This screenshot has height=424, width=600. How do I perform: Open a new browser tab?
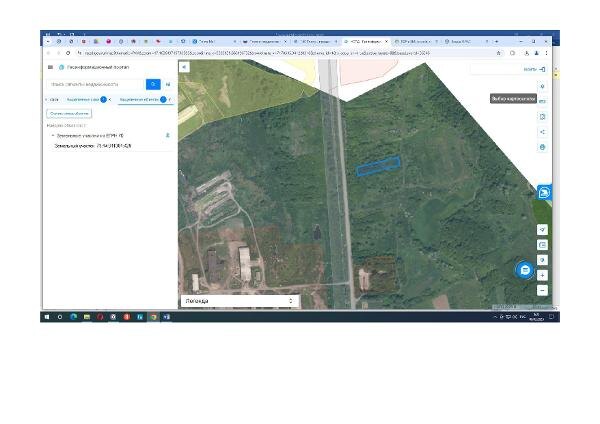(x=497, y=41)
